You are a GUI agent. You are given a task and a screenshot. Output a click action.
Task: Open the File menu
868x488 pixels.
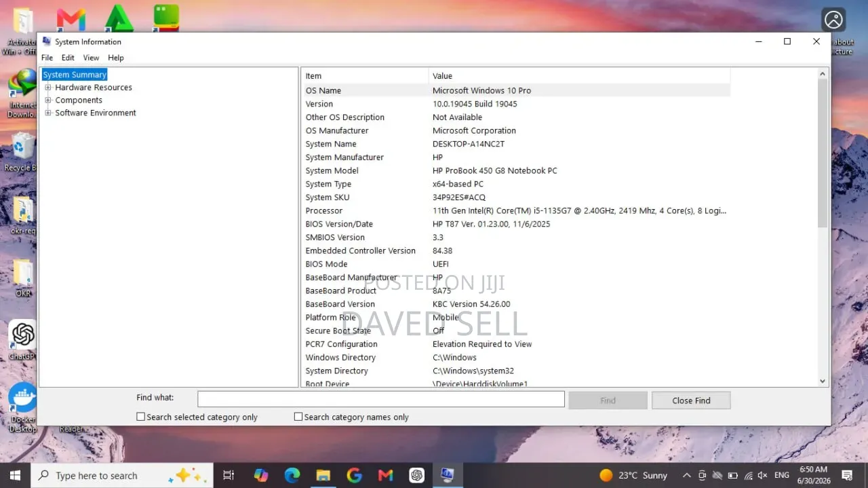click(x=47, y=58)
